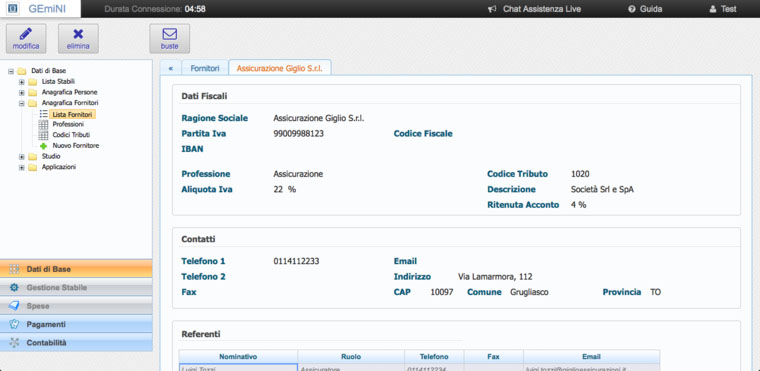Choose Nuovo Fornitore in the tree
760x371 pixels.
click(76, 146)
